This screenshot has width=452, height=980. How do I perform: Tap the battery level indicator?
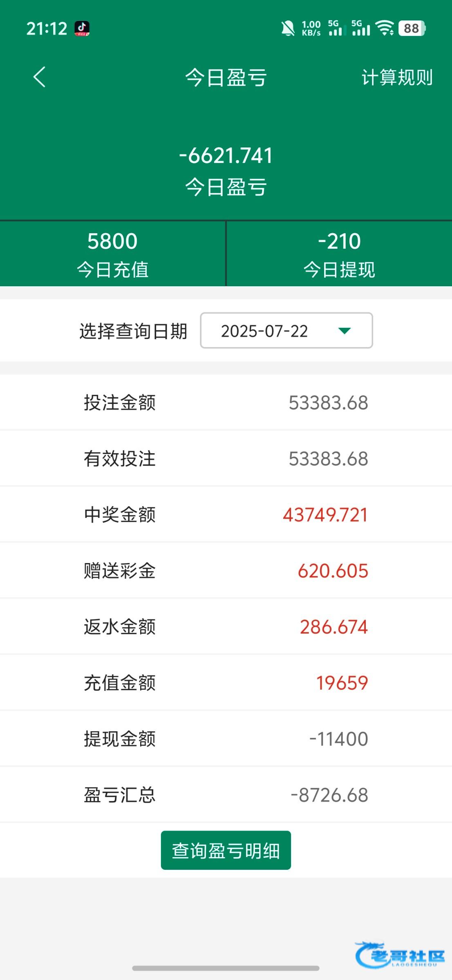(412, 28)
